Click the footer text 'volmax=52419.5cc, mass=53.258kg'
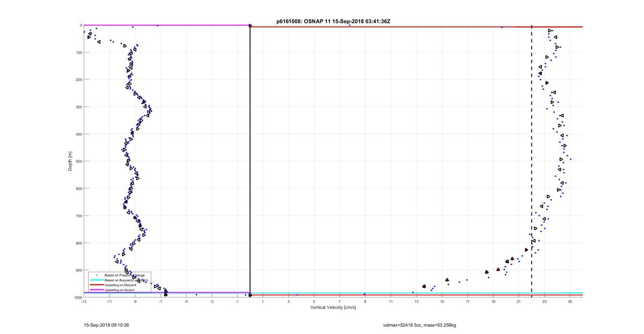 coord(420,325)
